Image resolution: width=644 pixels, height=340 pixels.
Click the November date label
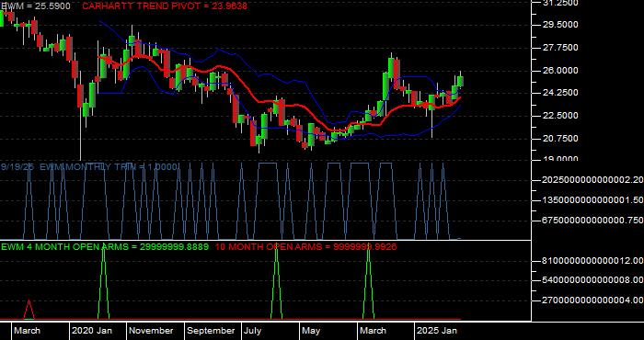click(152, 331)
